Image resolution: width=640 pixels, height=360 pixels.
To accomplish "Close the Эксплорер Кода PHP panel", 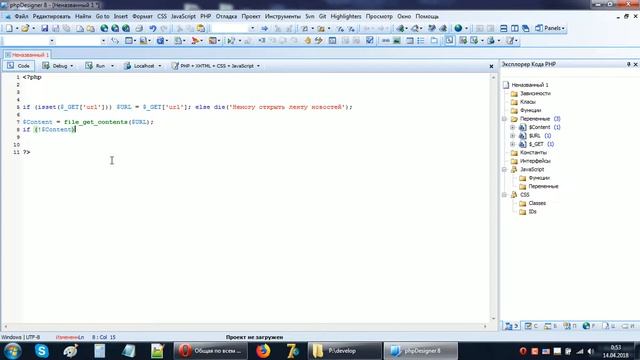I will pos(636,64).
